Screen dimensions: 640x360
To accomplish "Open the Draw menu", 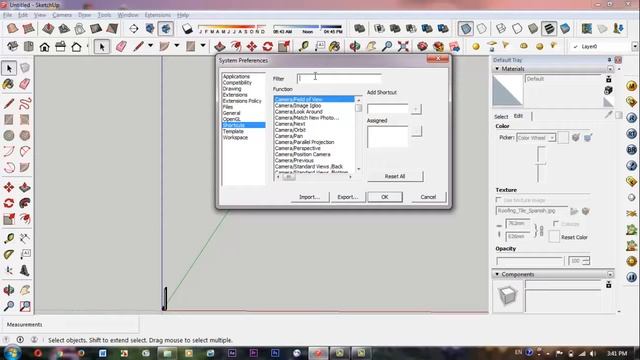I will click(x=84, y=15).
